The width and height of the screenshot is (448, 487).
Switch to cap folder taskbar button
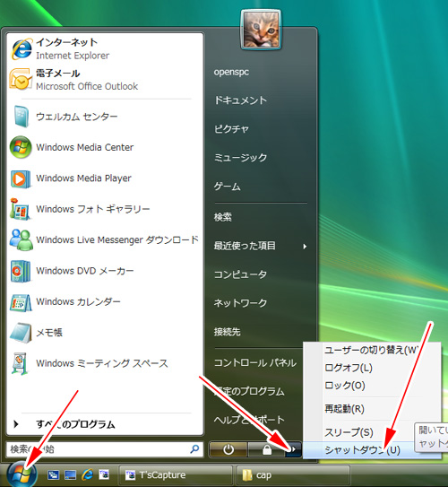(x=293, y=474)
